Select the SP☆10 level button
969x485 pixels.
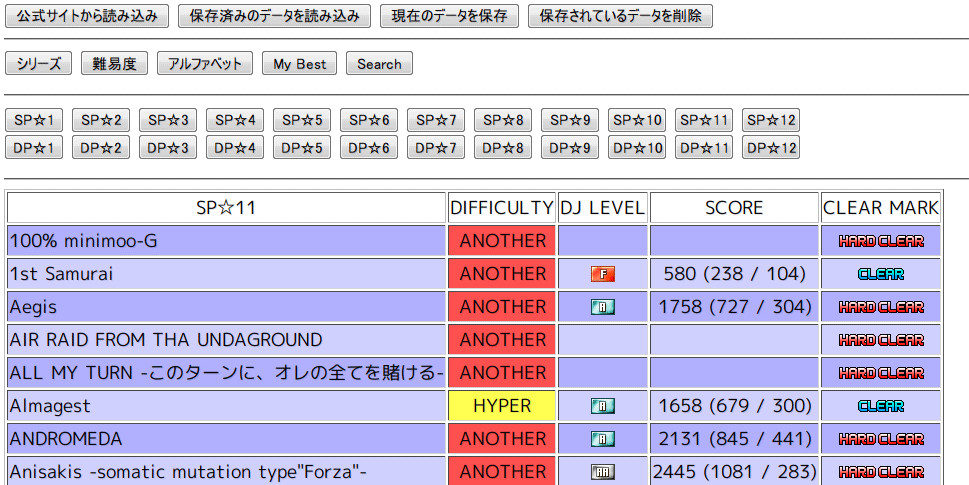coord(637,120)
